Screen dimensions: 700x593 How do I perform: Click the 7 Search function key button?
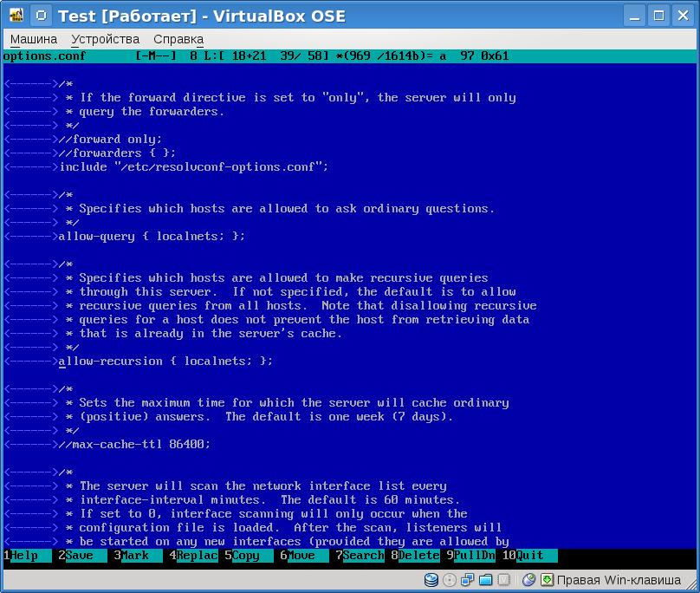click(362, 556)
